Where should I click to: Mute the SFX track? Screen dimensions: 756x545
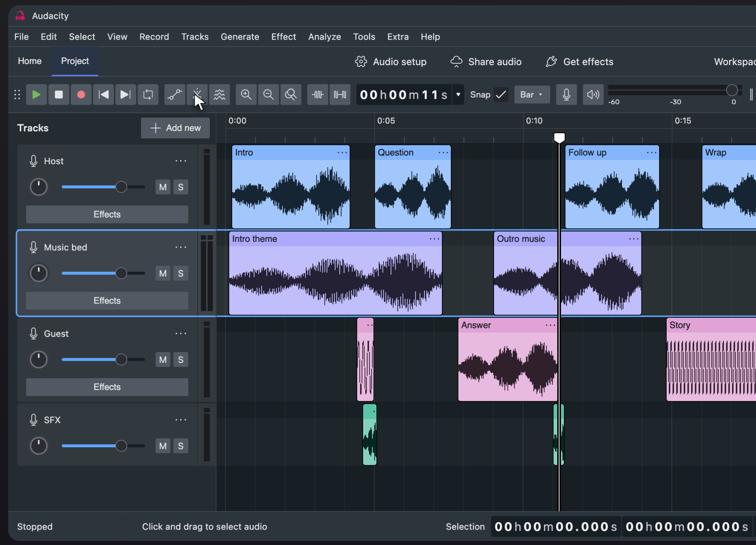(163, 446)
